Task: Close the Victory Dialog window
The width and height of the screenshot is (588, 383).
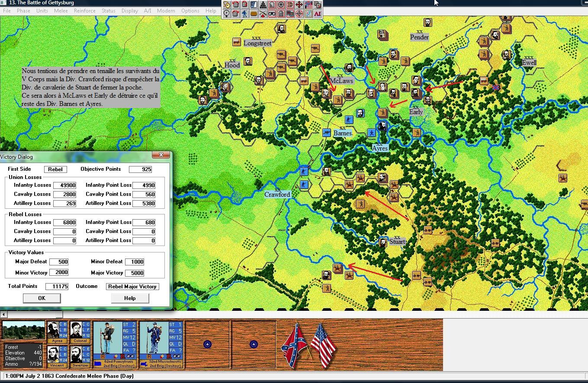Action: coord(161,155)
